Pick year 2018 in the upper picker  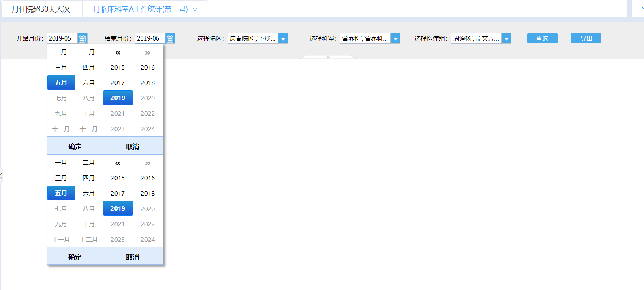point(148,83)
